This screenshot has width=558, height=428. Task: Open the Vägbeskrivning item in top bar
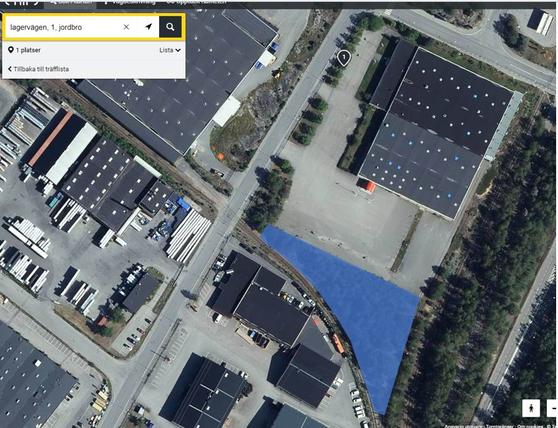(x=130, y=2)
